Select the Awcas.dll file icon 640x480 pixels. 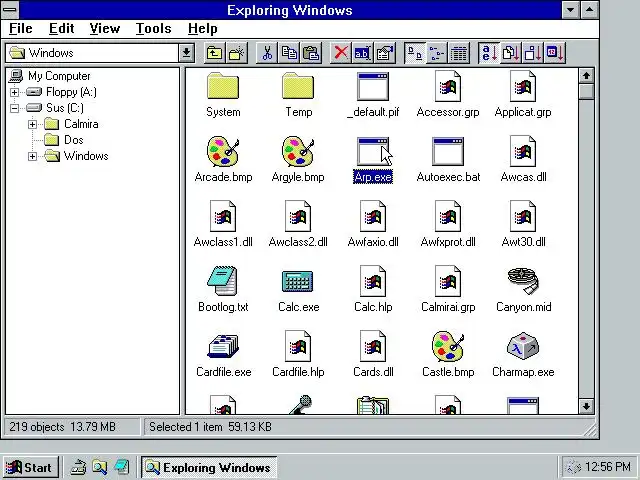(x=523, y=151)
